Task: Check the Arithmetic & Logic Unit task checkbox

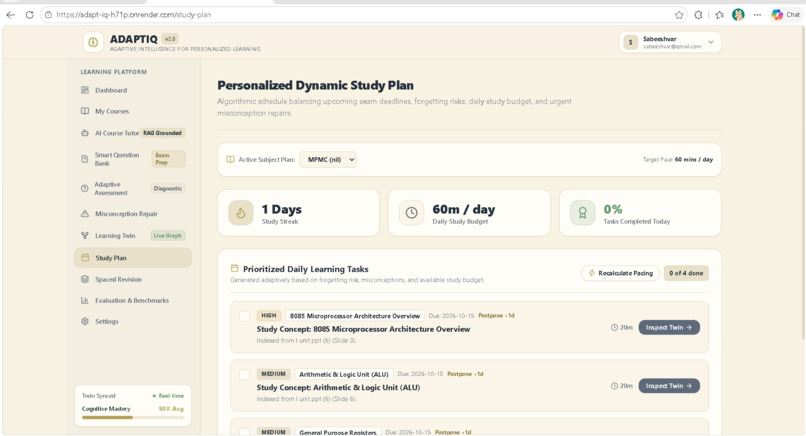Action: click(245, 374)
